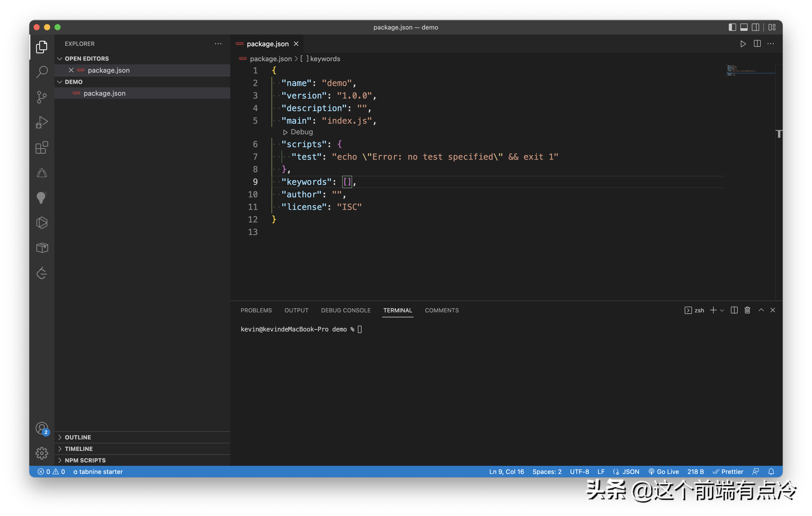The height and width of the screenshot is (516, 812).
Task: Open notifications bell icon
Action: point(771,472)
